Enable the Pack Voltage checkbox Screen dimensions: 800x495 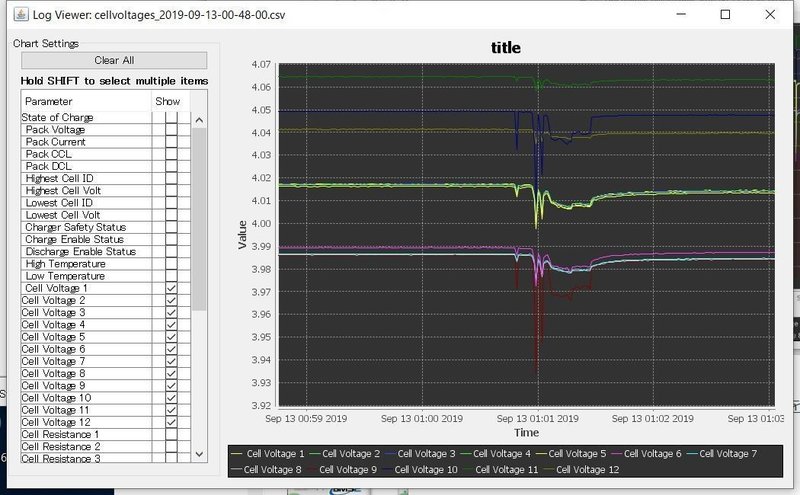(x=171, y=130)
